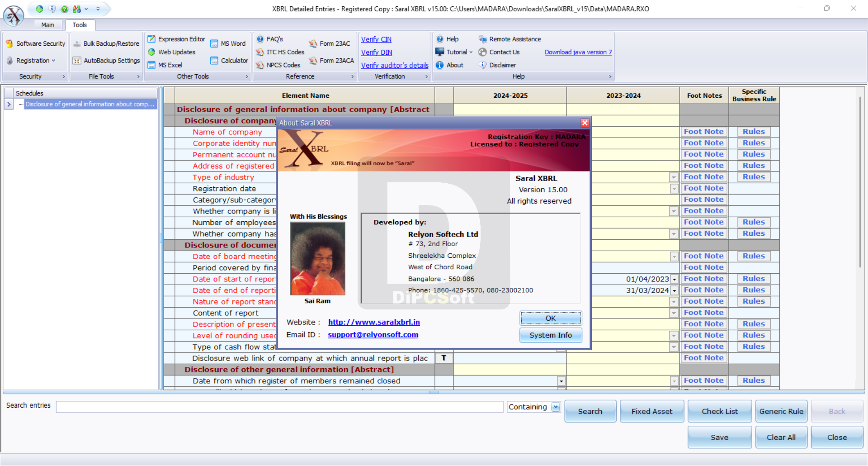Image resolution: width=868 pixels, height=466 pixels.
Task: Open Rules for Type of industry row
Action: pyautogui.click(x=754, y=177)
